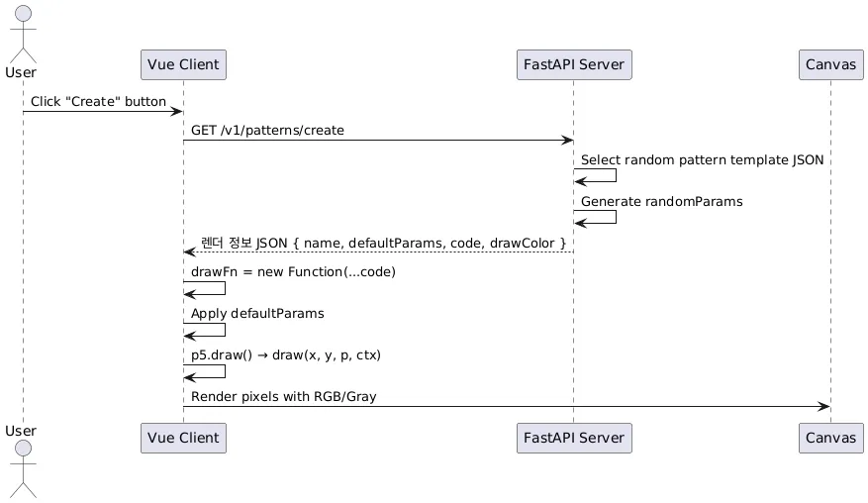Click 'Select random pattern template JSON' label

point(702,160)
